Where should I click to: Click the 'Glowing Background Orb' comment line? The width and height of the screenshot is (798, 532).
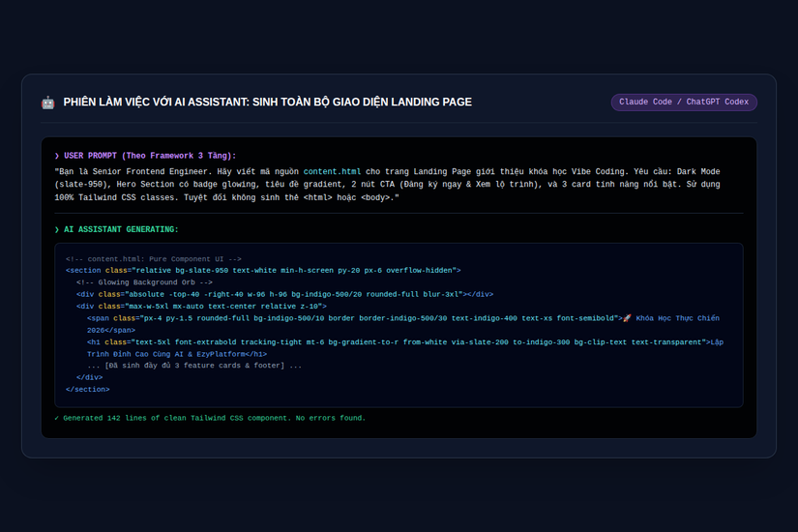click(144, 282)
